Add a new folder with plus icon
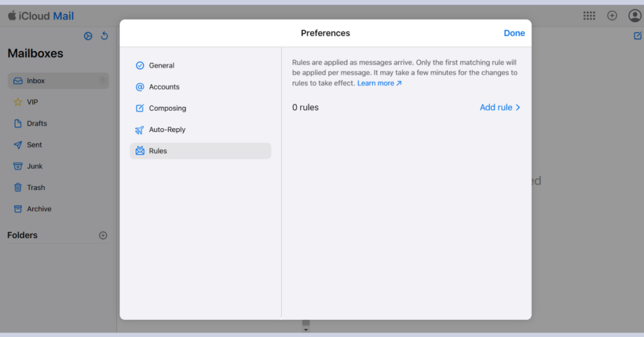The height and width of the screenshot is (337, 644). pyautogui.click(x=103, y=235)
